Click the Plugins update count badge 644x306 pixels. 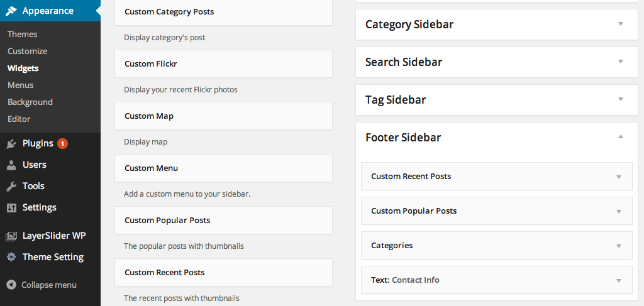click(62, 143)
